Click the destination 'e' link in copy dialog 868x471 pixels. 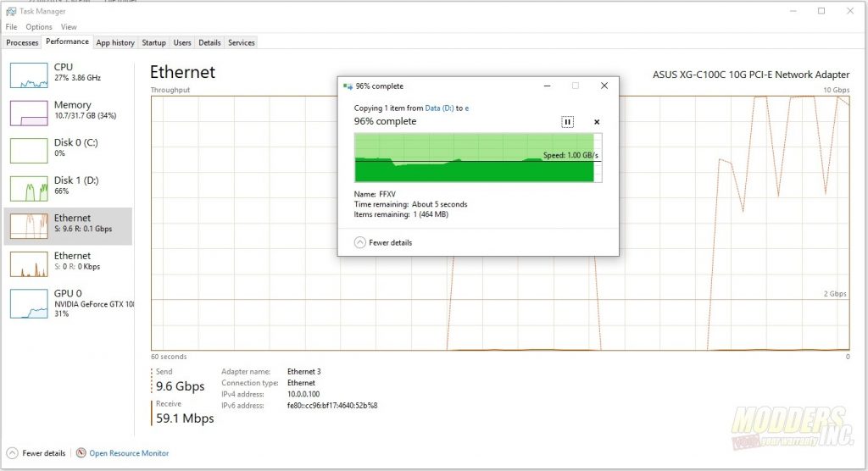coord(467,108)
